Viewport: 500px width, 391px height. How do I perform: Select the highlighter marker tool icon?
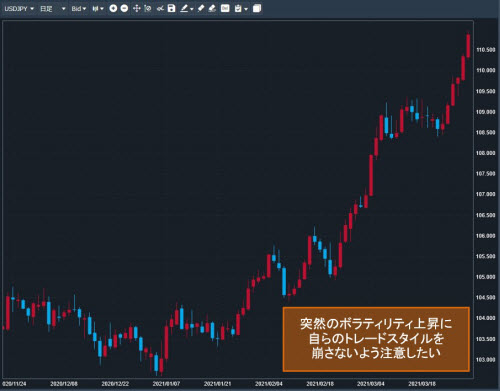(x=201, y=8)
